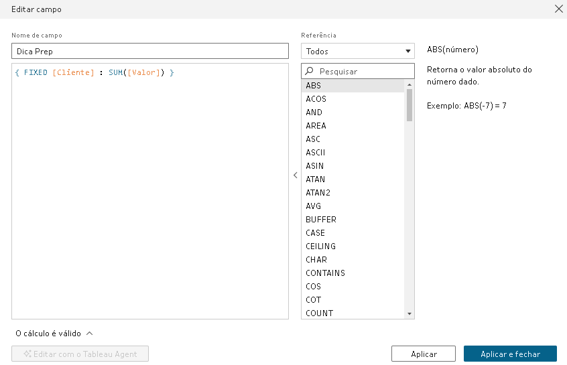Click the Aplicar button
Viewport: 567px width, 365px height.
pyautogui.click(x=423, y=354)
